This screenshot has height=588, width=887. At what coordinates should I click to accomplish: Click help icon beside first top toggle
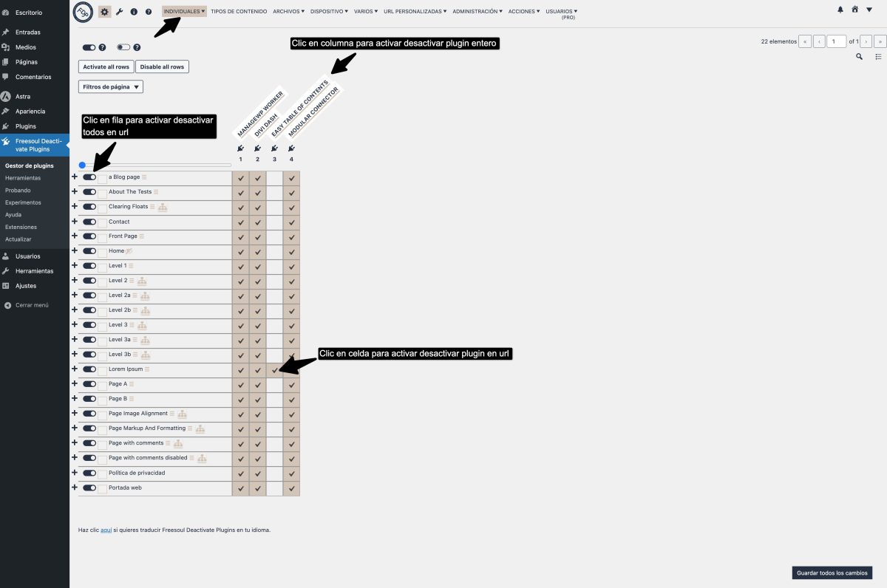pyautogui.click(x=102, y=47)
